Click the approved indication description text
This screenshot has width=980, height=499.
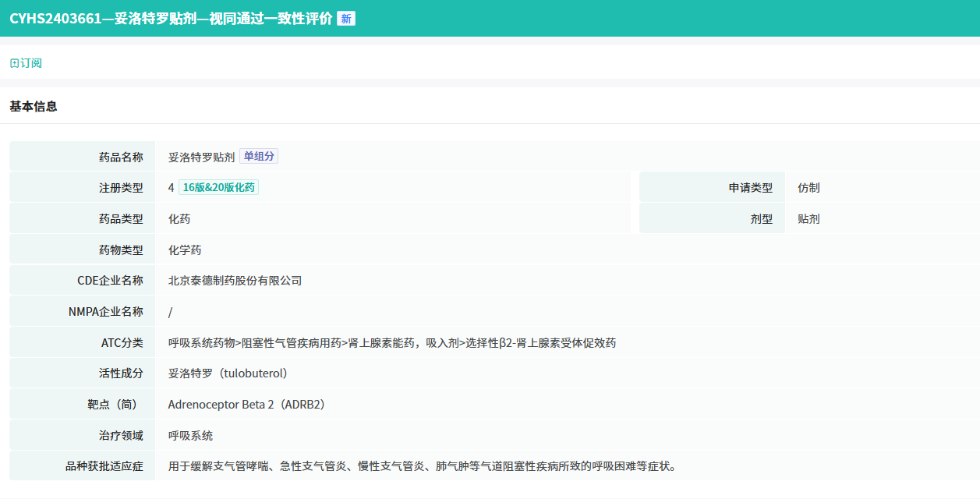click(x=423, y=466)
